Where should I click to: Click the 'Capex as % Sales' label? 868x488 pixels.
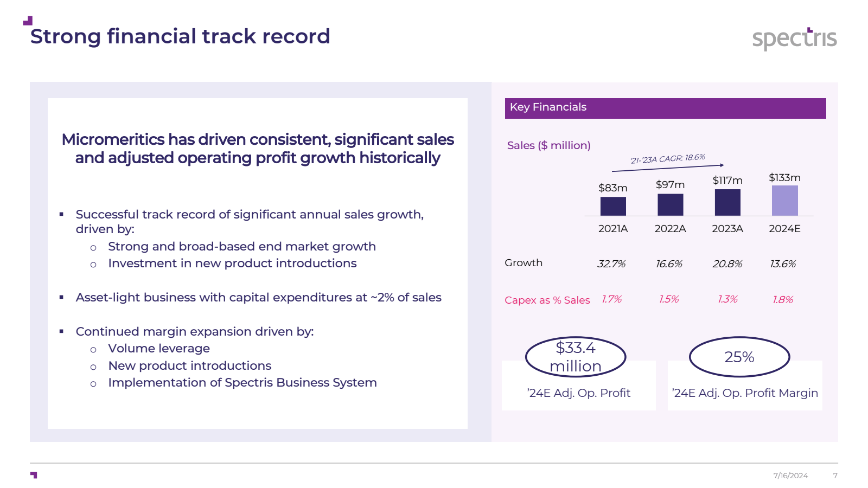tap(547, 300)
